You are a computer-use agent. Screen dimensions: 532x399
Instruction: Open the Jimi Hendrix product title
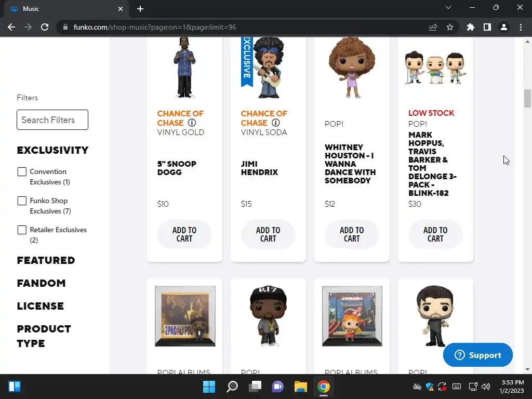[259, 168]
